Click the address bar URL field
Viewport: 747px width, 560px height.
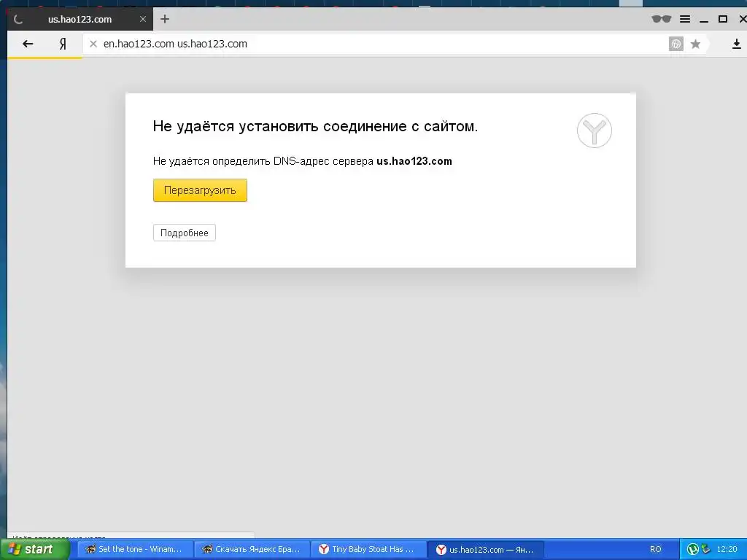point(376,44)
